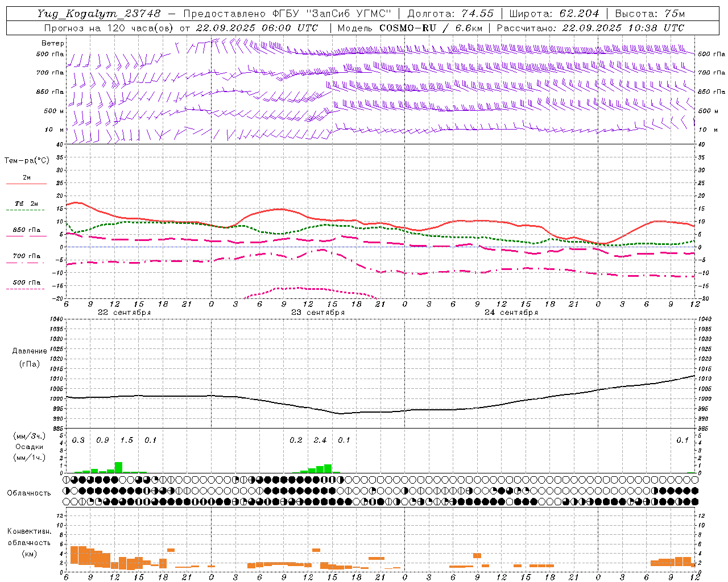Click the 0.9 precipitation amount value
Screen dimensions: 728x582
(x=102, y=440)
